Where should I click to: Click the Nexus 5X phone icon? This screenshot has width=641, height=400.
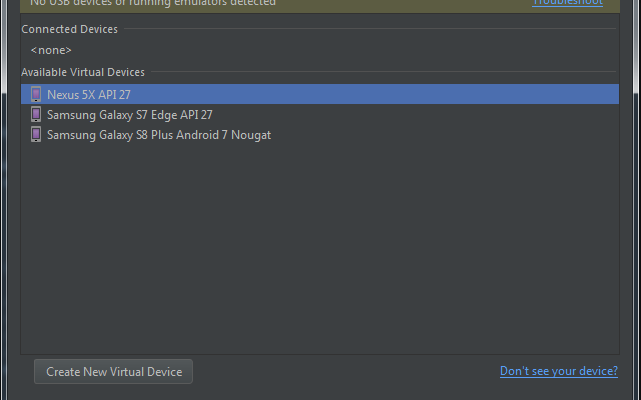[x=37, y=94]
